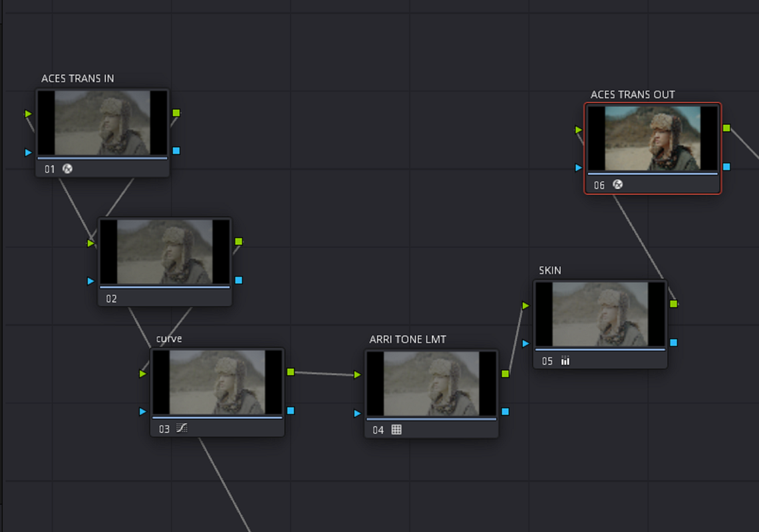Click the blue key output of node 01
This screenshot has width=759, height=532.
(x=176, y=150)
